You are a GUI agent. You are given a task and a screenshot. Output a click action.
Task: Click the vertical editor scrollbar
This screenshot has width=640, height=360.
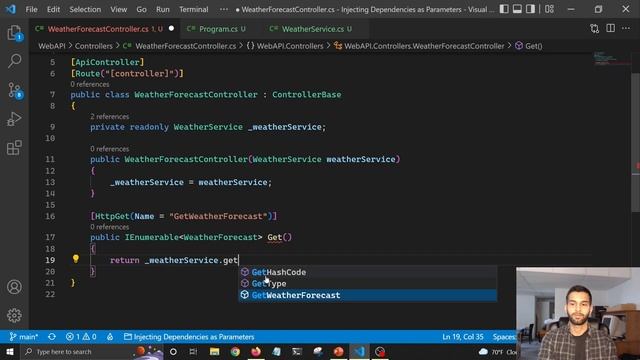click(x=636, y=143)
